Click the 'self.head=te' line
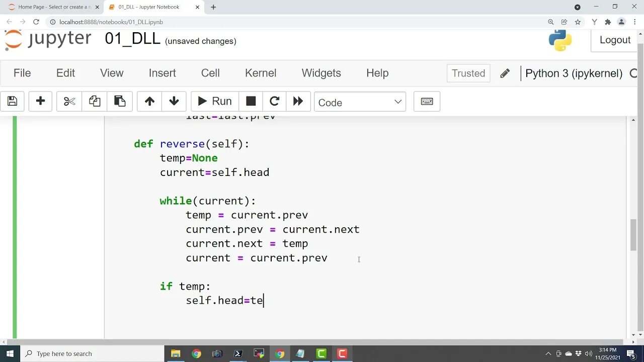The image size is (644, 362). click(224, 300)
